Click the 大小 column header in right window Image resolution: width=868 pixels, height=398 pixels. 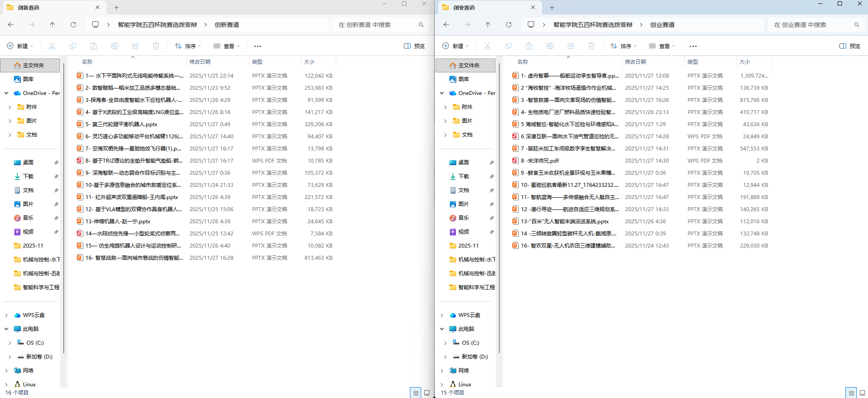pos(745,62)
